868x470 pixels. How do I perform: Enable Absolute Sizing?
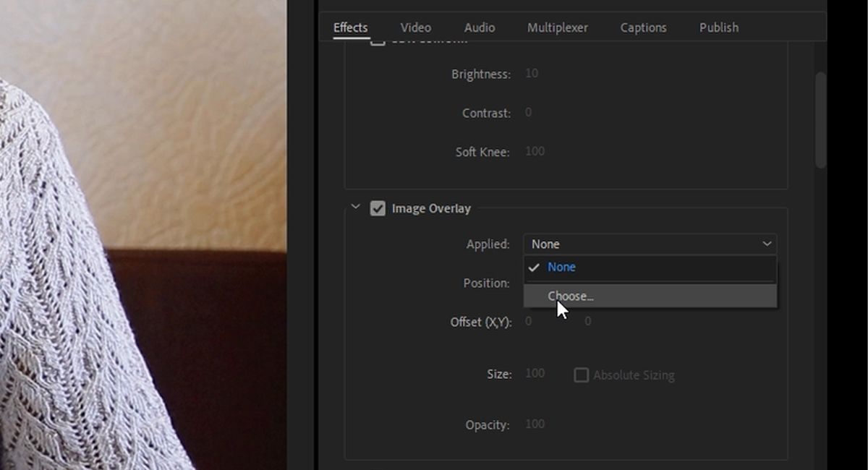coord(582,375)
